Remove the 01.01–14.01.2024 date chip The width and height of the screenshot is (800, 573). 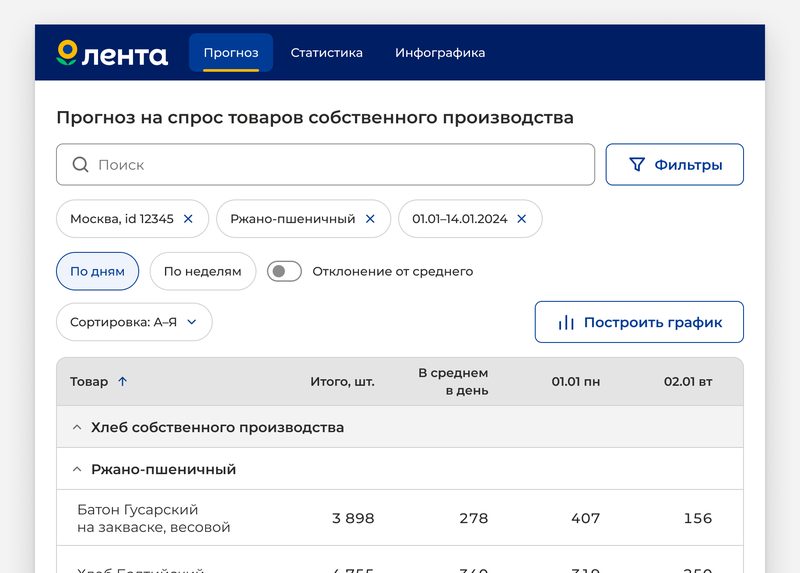click(x=521, y=219)
